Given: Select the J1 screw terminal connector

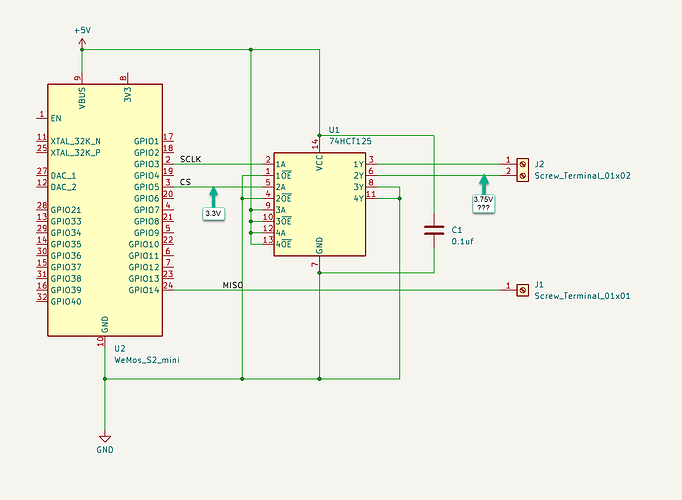Looking at the screenshot, I should click(522, 290).
